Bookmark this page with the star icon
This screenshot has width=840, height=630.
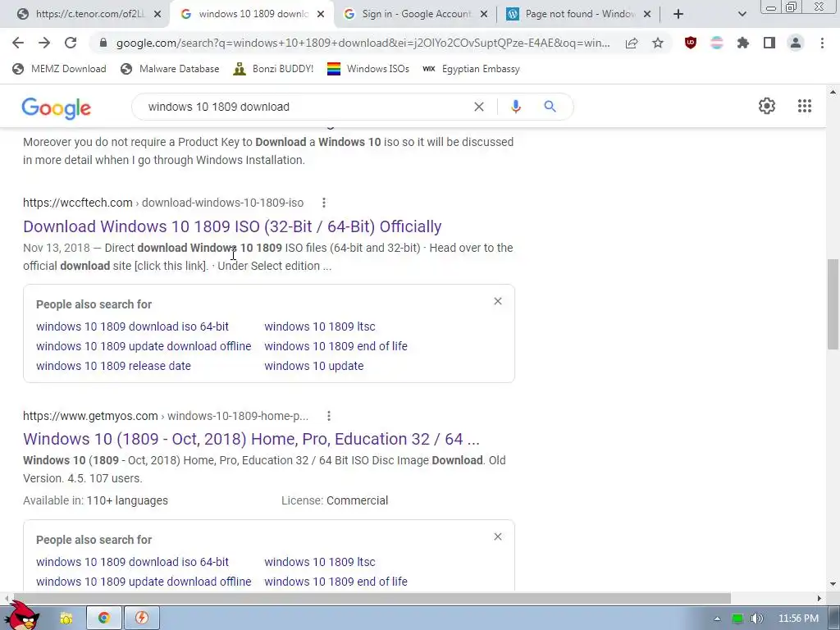pyautogui.click(x=658, y=43)
